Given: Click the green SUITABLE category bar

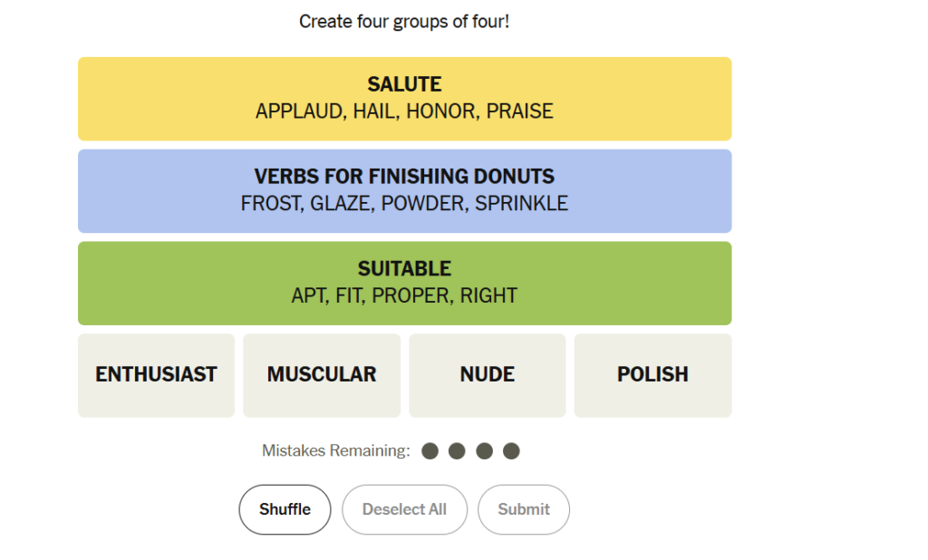Looking at the screenshot, I should (405, 283).
